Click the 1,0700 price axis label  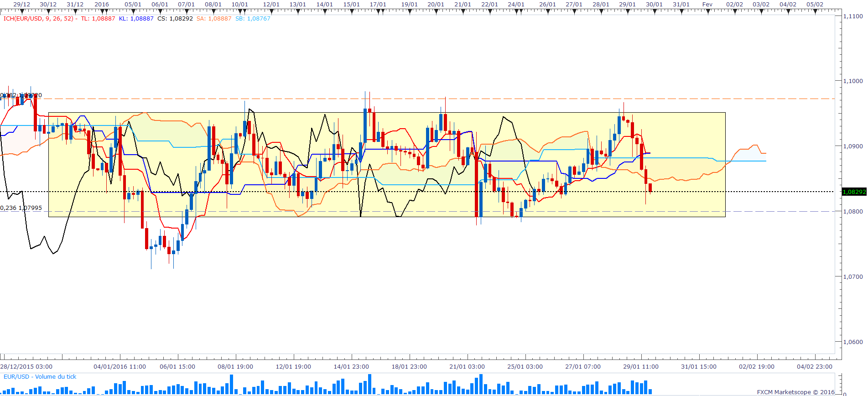pos(852,277)
